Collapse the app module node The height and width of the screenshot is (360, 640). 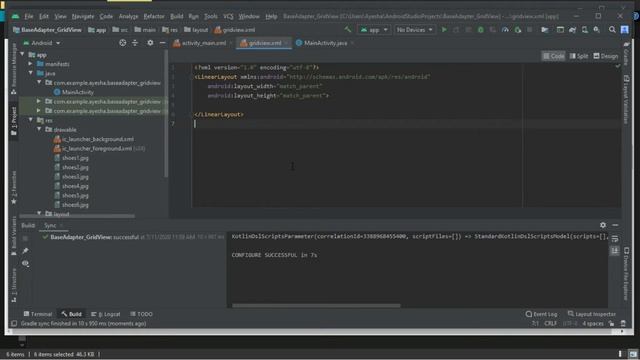[x=22, y=54]
